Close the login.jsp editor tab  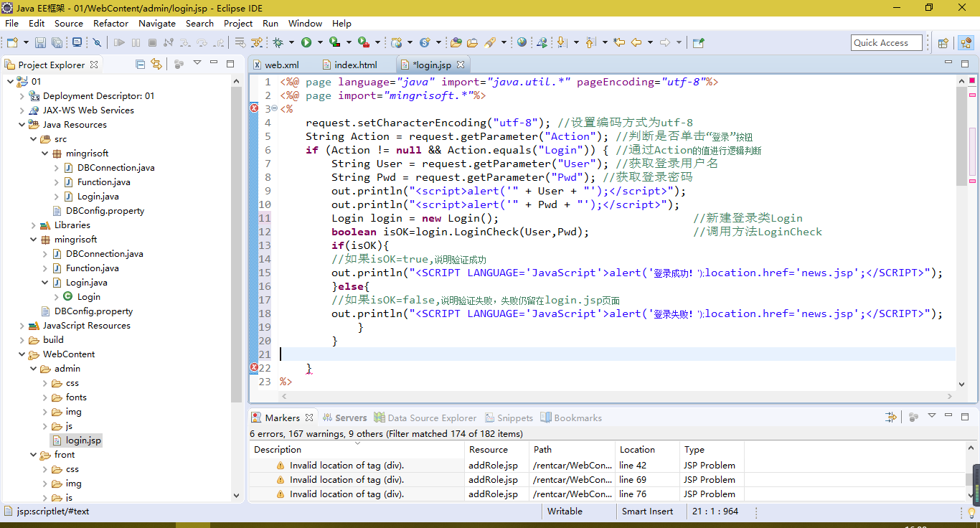click(x=461, y=65)
